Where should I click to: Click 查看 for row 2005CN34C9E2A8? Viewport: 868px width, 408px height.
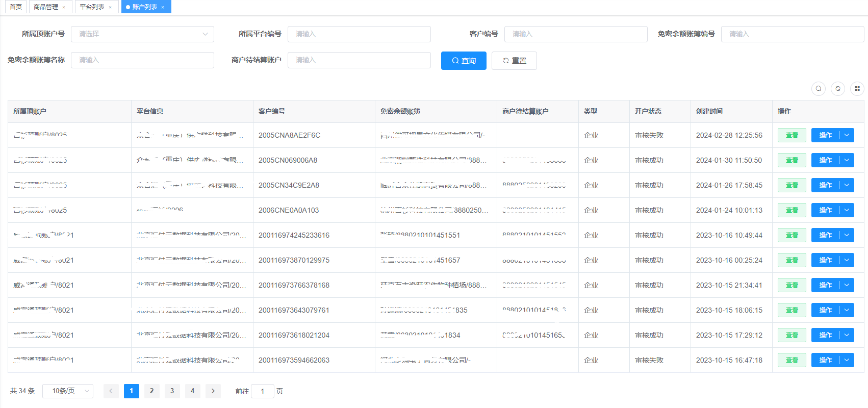click(x=792, y=185)
